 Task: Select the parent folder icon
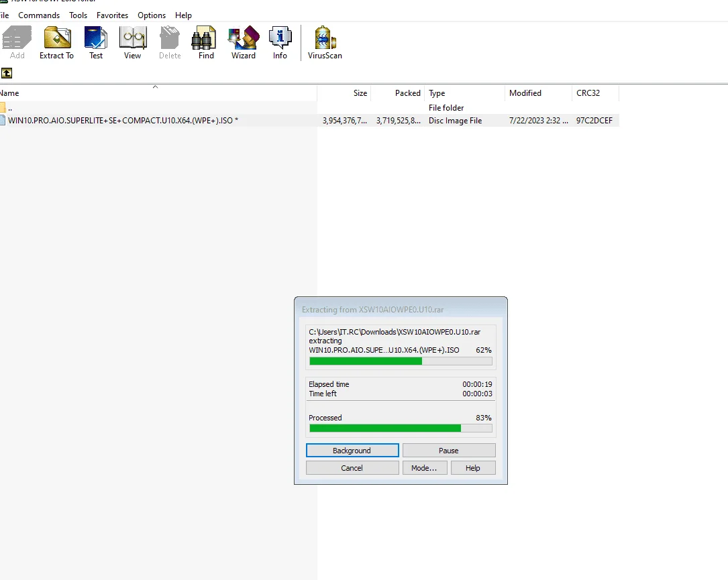(x=3, y=108)
